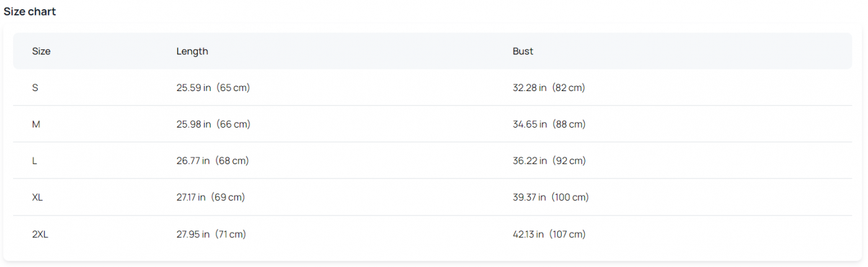Select the 27.17 in length value
The image size is (868, 267).
click(x=191, y=198)
